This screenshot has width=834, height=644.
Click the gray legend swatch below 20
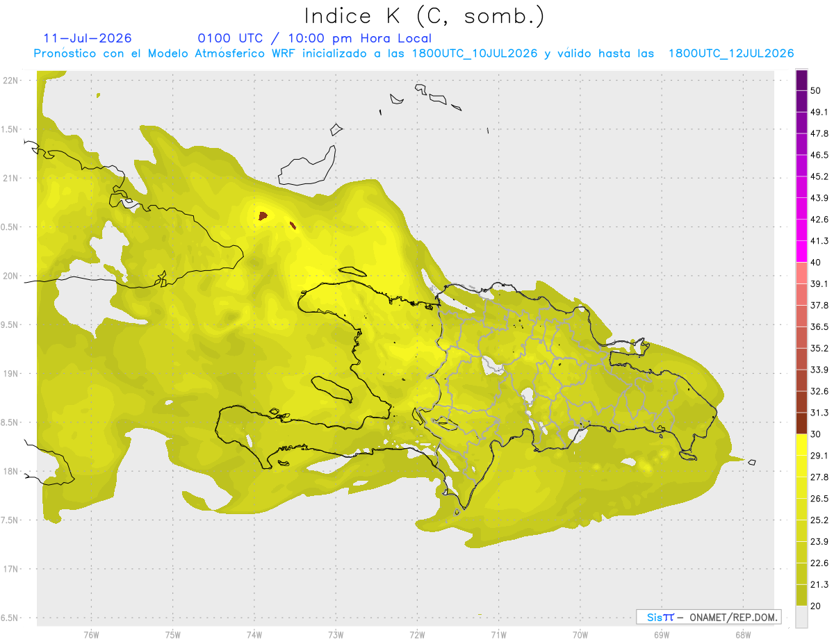[801, 617]
